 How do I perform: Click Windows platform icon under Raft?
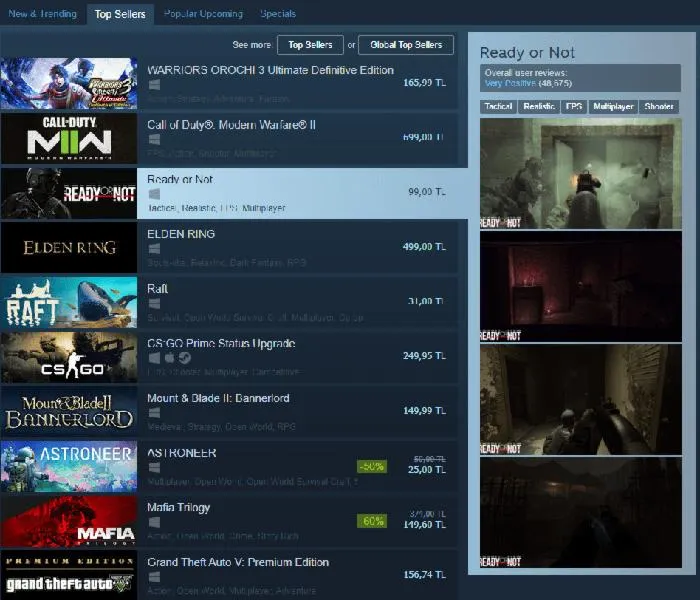point(154,303)
